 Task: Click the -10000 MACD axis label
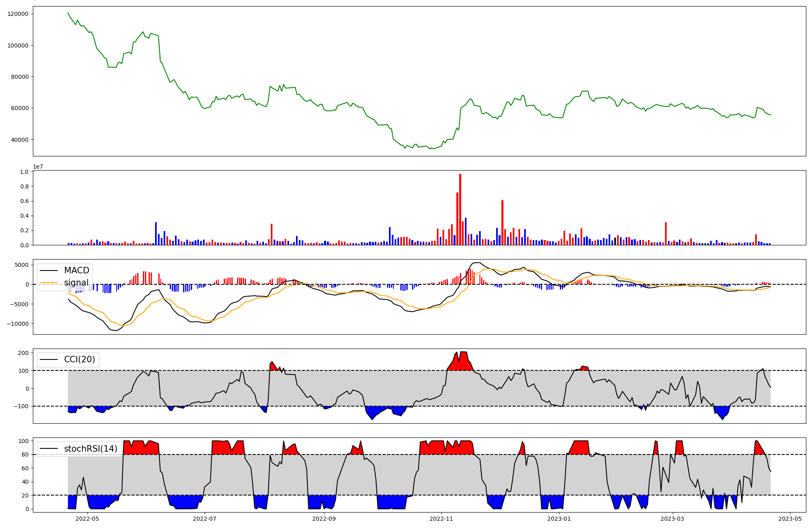[x=18, y=324]
